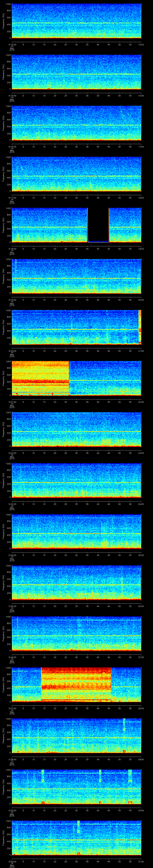Click the black data gap in the 5:18:00 spectrogram
The height and width of the screenshot is (868, 153).
click(98, 224)
